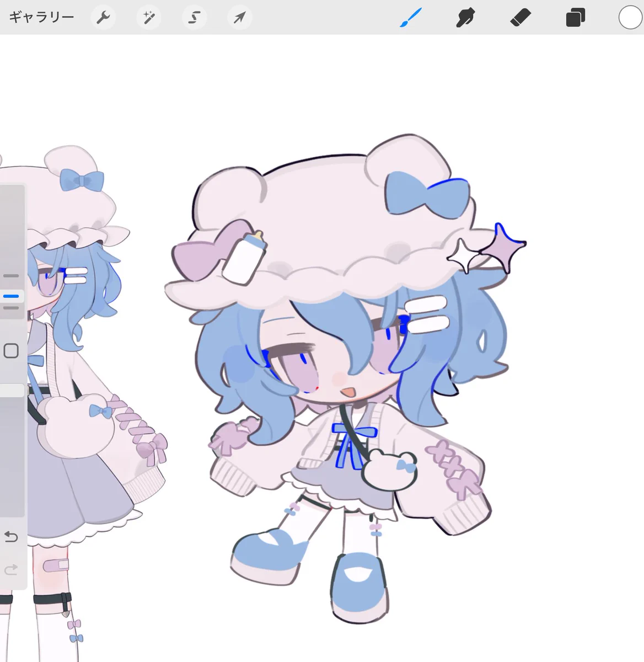Viewport: 644px width, 662px height.
Task: Open the Layers panel
Action: [575, 18]
